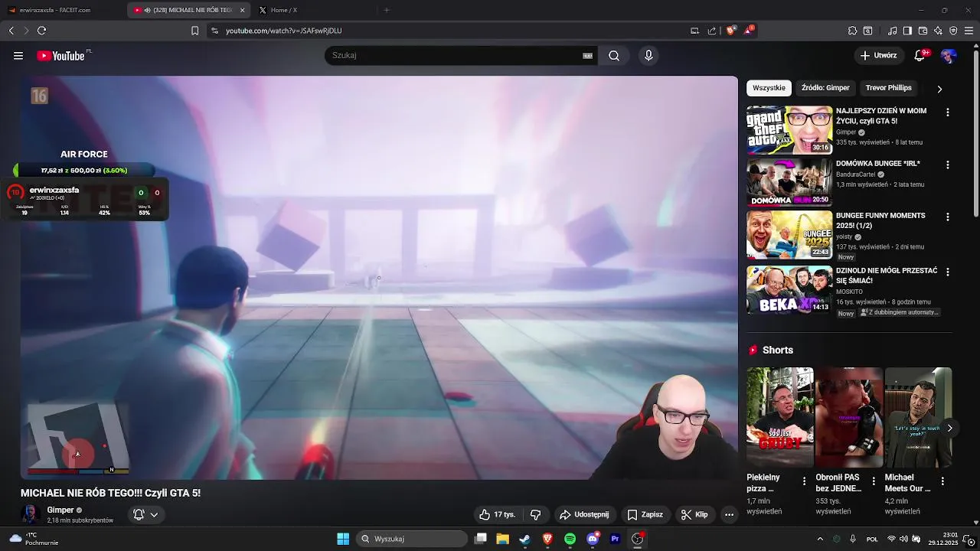Open options for Michael Meets Our short
Screen dimensions: 980x551
(942, 481)
